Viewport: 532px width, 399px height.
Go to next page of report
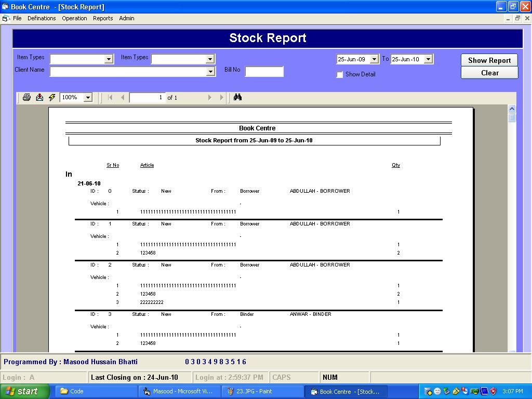pyautogui.click(x=210, y=97)
